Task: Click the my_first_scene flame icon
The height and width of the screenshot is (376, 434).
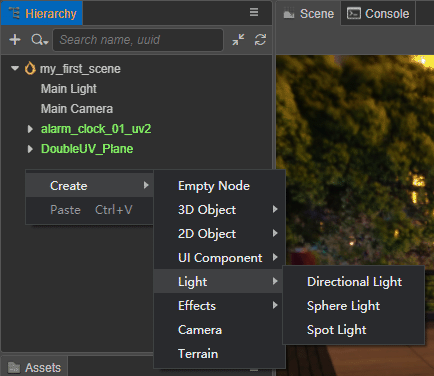Action: coord(30,68)
